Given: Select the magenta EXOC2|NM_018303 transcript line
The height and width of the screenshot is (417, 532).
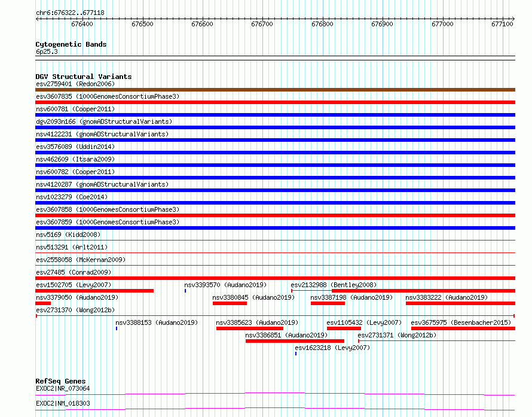Looking at the screenshot, I should 275,409.
